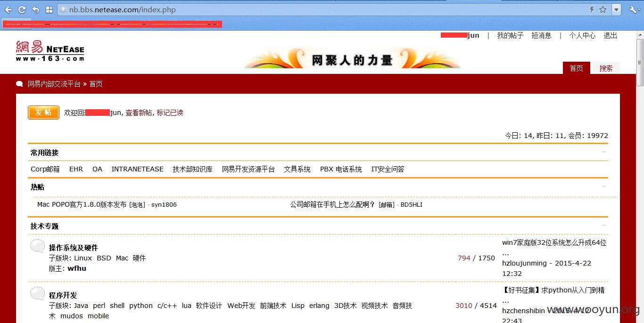Open 我的帖子 in top menu

click(510, 35)
